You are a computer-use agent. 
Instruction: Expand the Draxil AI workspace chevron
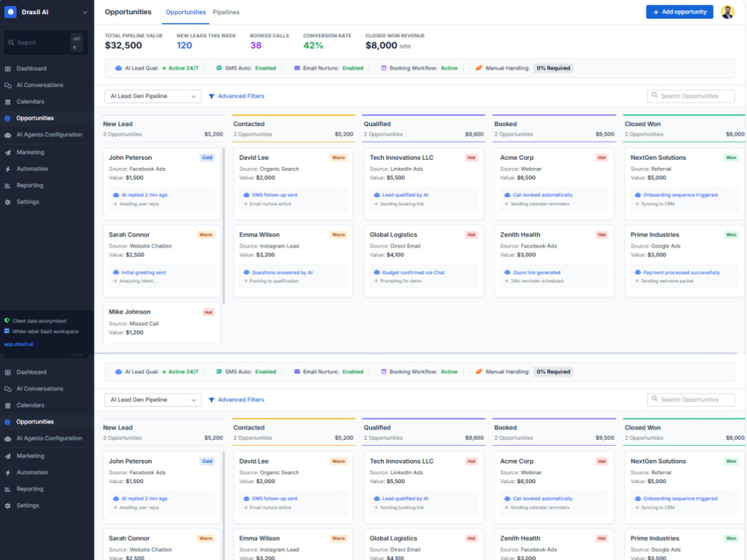tap(85, 13)
